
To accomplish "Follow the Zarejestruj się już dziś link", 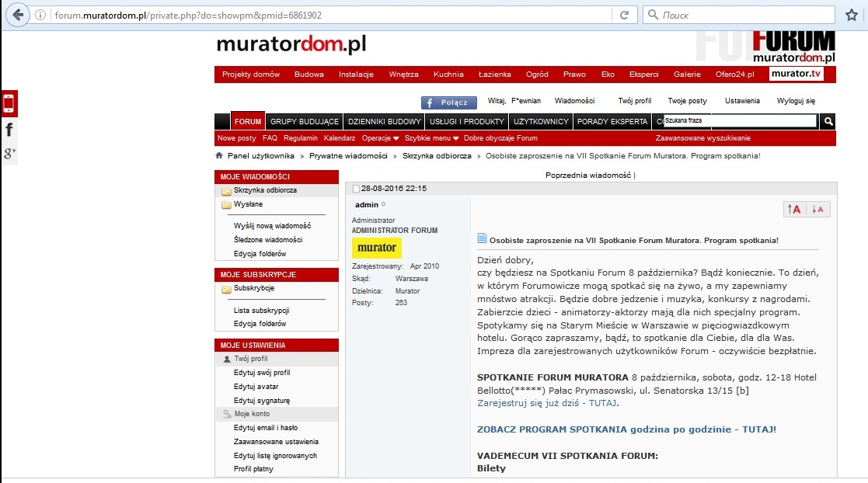I will coord(547,403).
